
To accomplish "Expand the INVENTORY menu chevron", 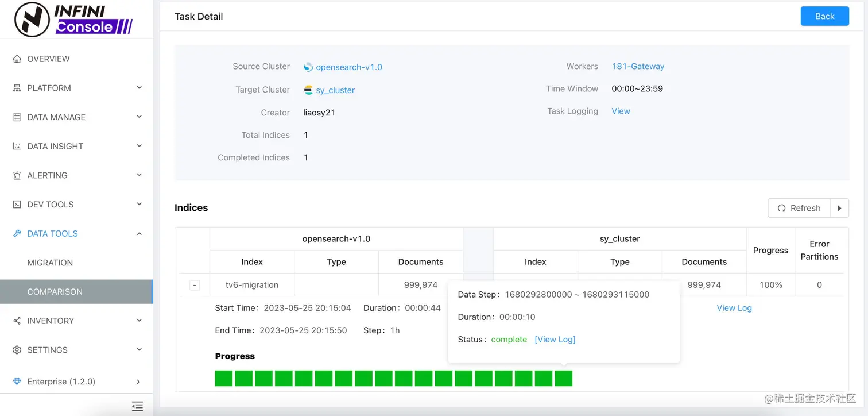I will [x=139, y=321].
